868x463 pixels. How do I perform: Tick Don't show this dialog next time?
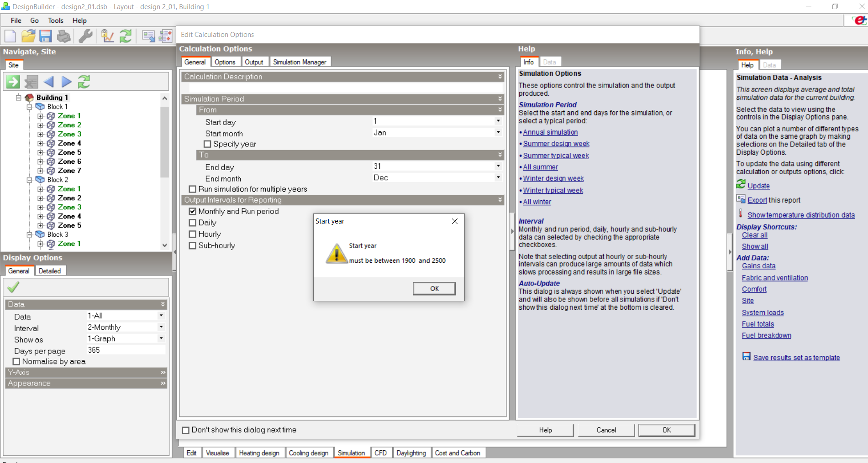pyautogui.click(x=186, y=430)
